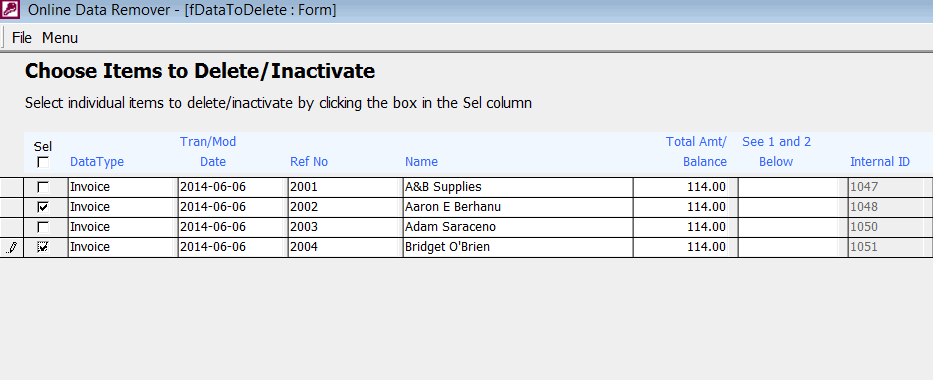Open the File menu
Screen dimensions: 933x380
[22, 38]
